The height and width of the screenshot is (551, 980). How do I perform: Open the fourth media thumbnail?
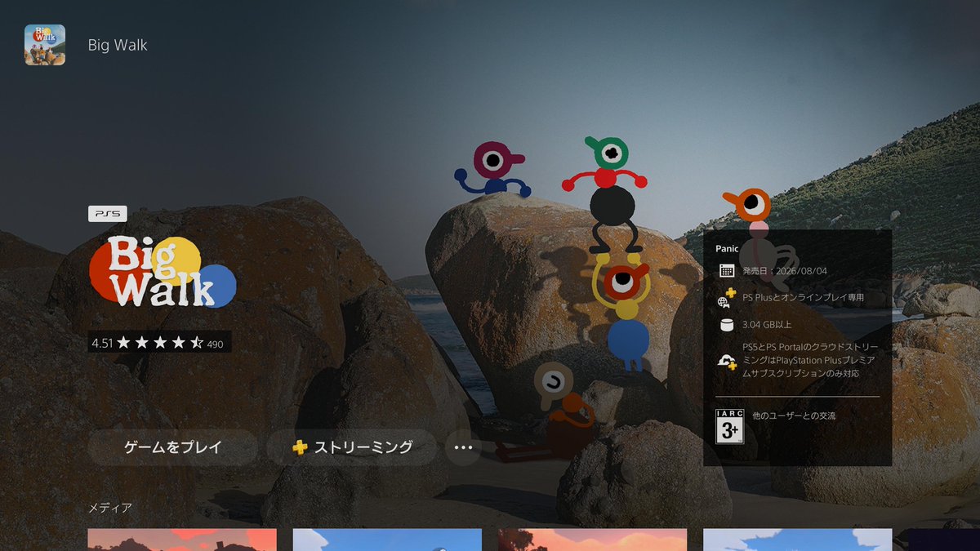[x=797, y=540]
